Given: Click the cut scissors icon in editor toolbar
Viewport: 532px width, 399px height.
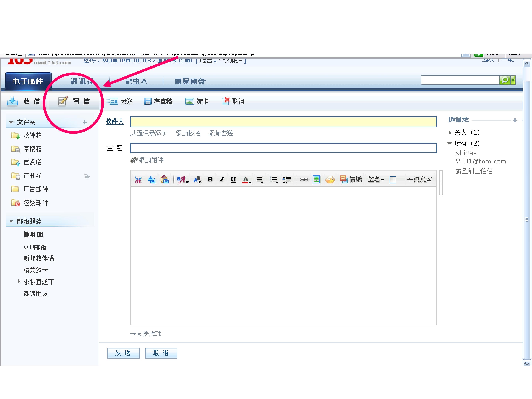Looking at the screenshot, I should (x=138, y=180).
